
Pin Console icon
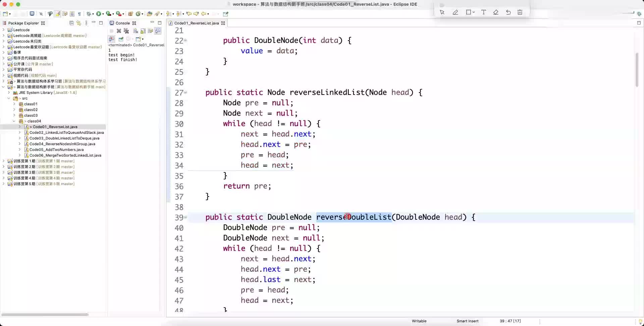point(121,39)
